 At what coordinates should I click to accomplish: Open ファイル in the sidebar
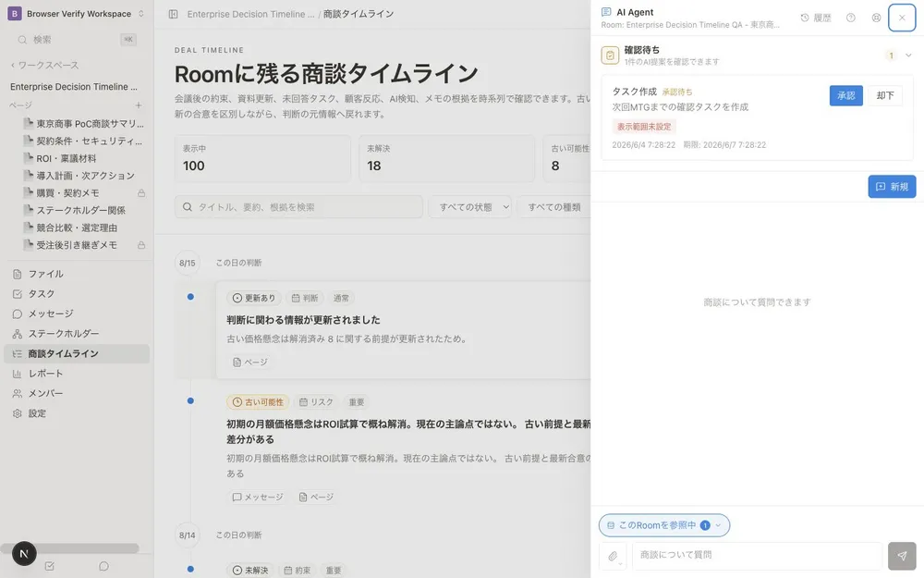(x=77, y=274)
